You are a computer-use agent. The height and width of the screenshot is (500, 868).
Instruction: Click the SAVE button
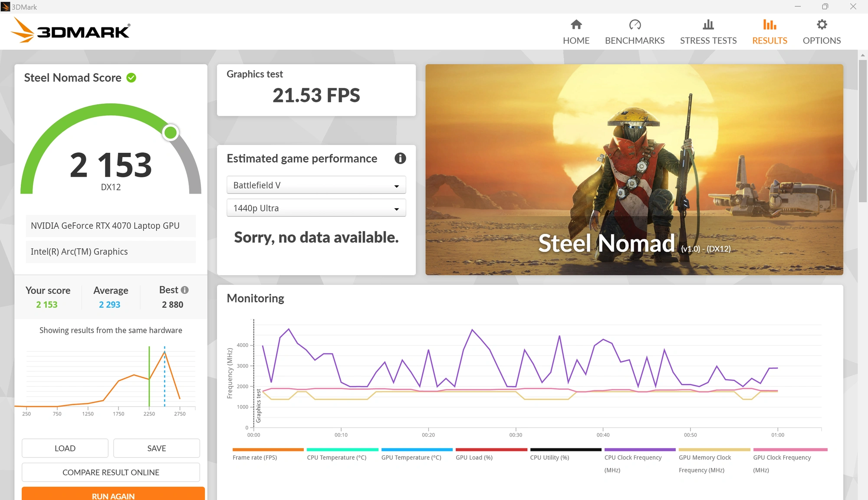pyautogui.click(x=157, y=448)
